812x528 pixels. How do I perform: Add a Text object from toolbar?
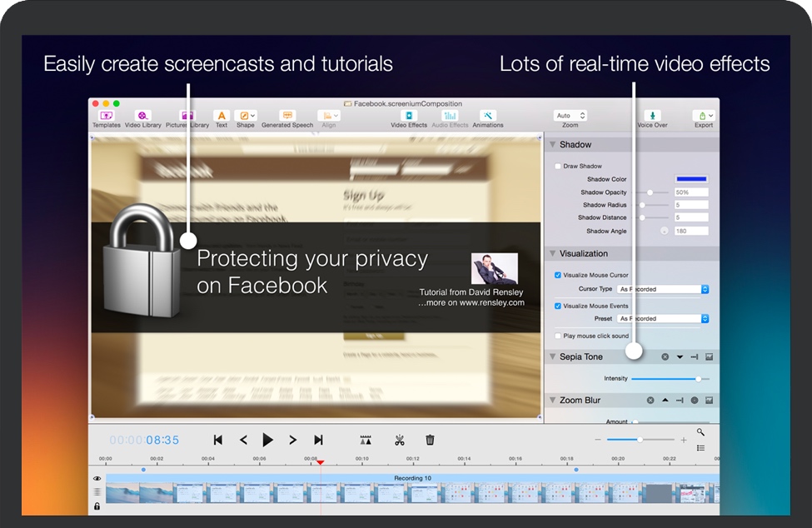(221, 117)
